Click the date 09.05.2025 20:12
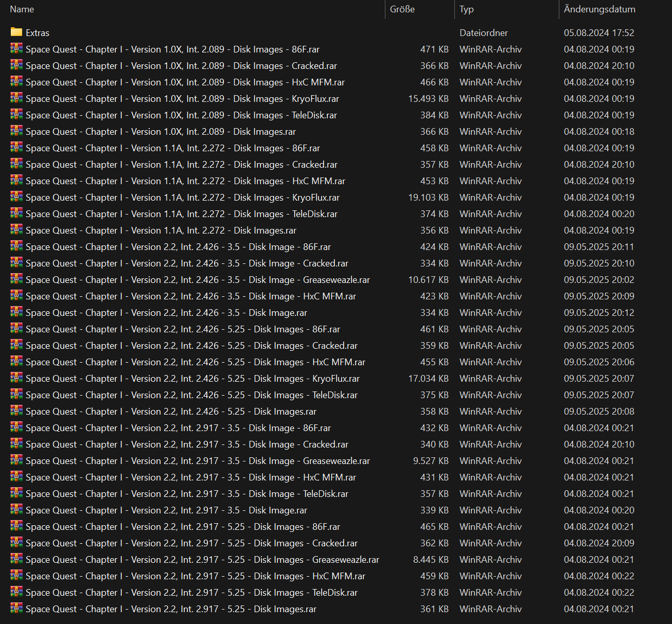Screen dimensions: 672x624 (x=599, y=313)
